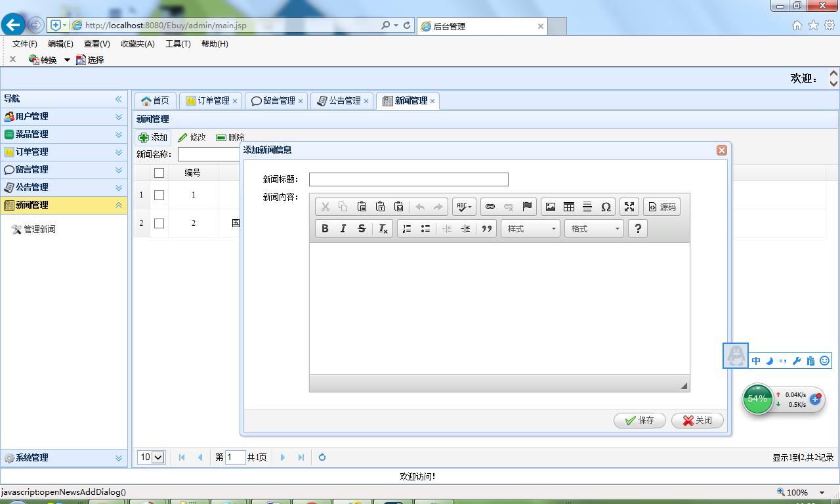Click the editor help question mark icon

click(x=638, y=228)
